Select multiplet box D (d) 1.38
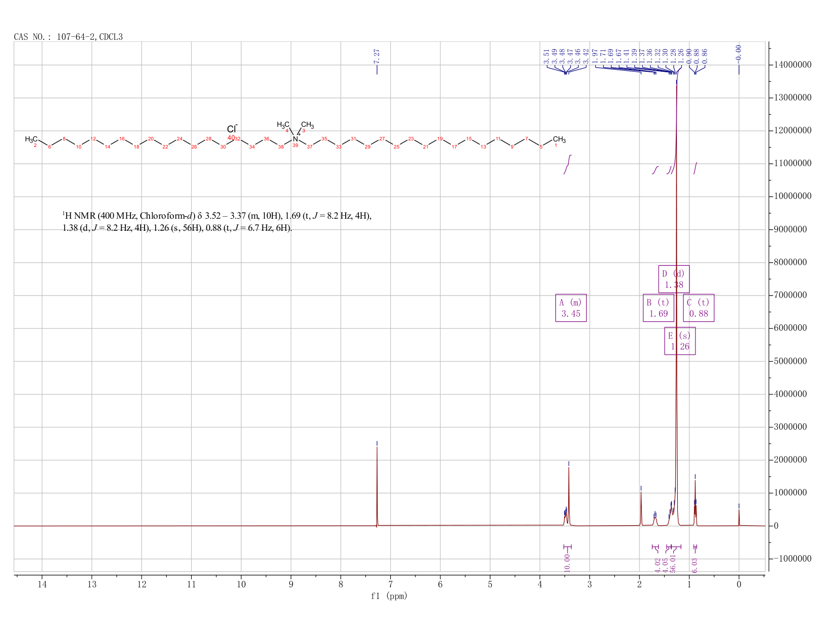Screen dimensions: 834x644 674,279
